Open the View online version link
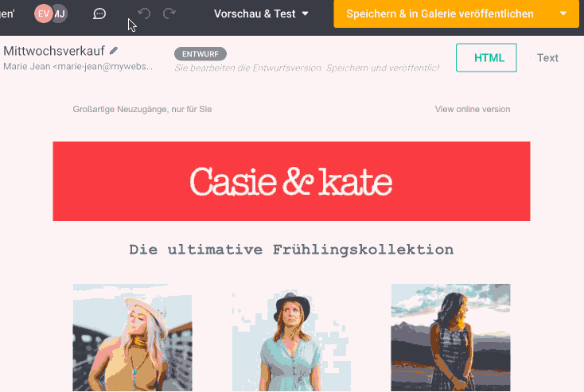Viewport: 584px width, 392px height. (473, 109)
